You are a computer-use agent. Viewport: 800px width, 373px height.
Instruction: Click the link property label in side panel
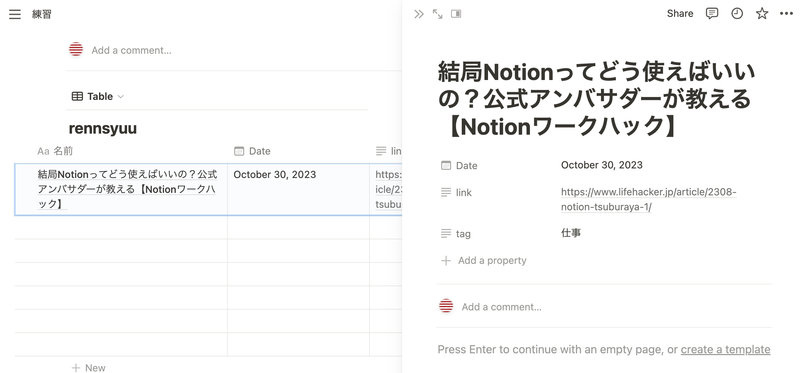click(464, 193)
